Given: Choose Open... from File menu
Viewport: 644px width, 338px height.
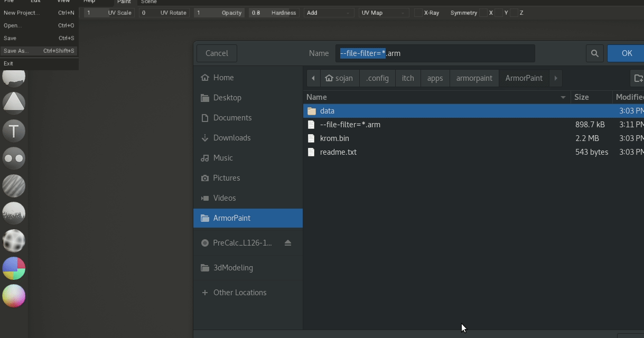Looking at the screenshot, I should point(39,25).
